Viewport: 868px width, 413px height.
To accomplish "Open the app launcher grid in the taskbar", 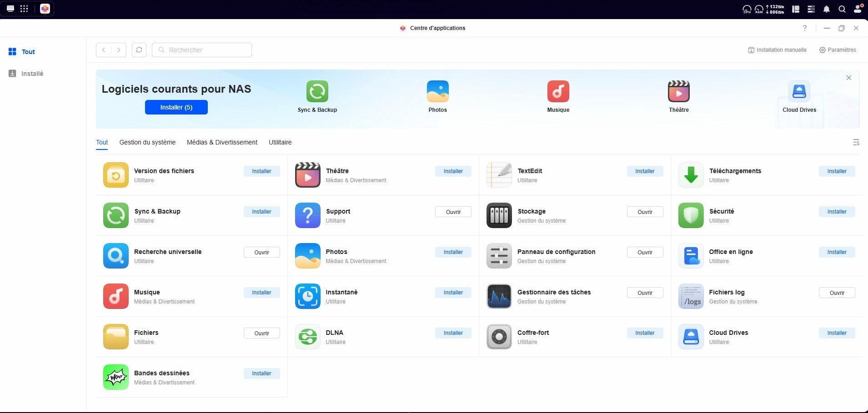I will pos(24,9).
